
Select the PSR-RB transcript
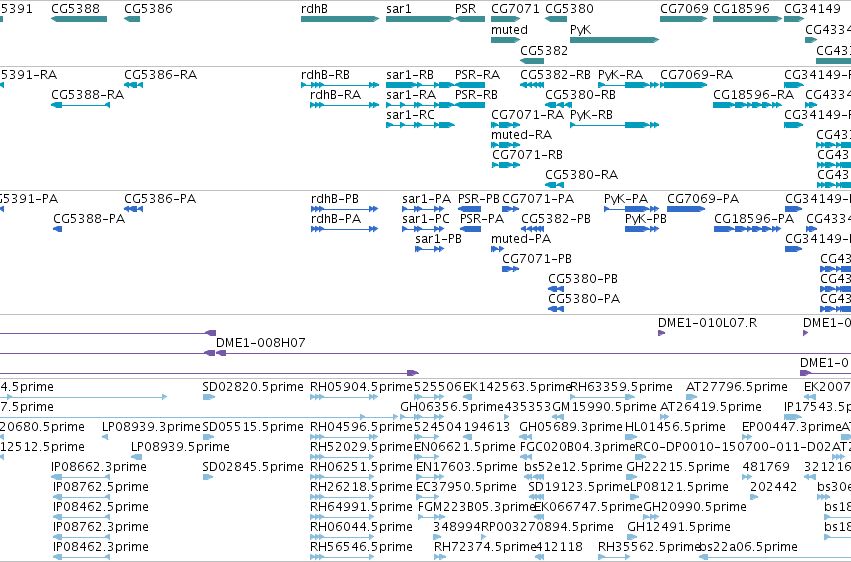point(470,105)
